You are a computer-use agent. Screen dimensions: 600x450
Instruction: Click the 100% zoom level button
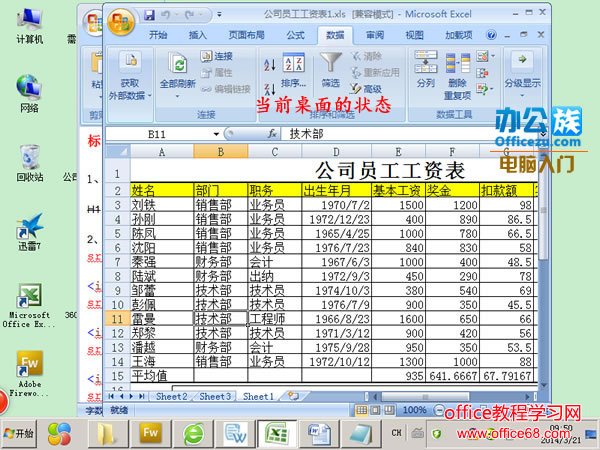point(414,410)
